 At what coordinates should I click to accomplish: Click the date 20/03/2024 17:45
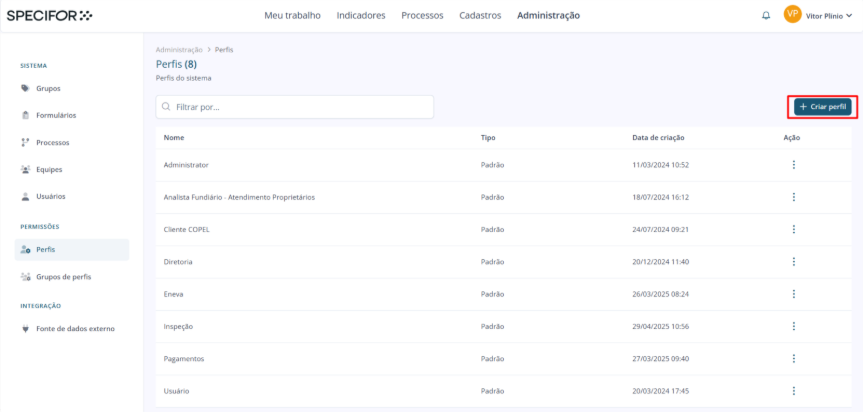(660, 391)
